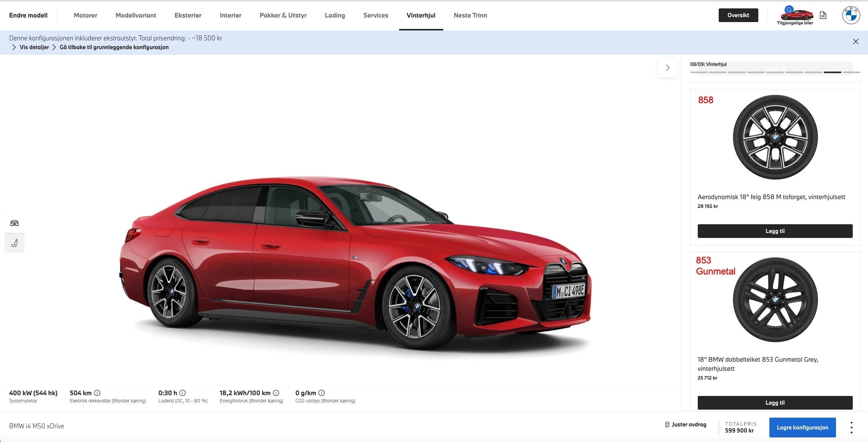Open the BMW logo home icon
The height and width of the screenshot is (442, 868).
pyautogui.click(x=851, y=15)
